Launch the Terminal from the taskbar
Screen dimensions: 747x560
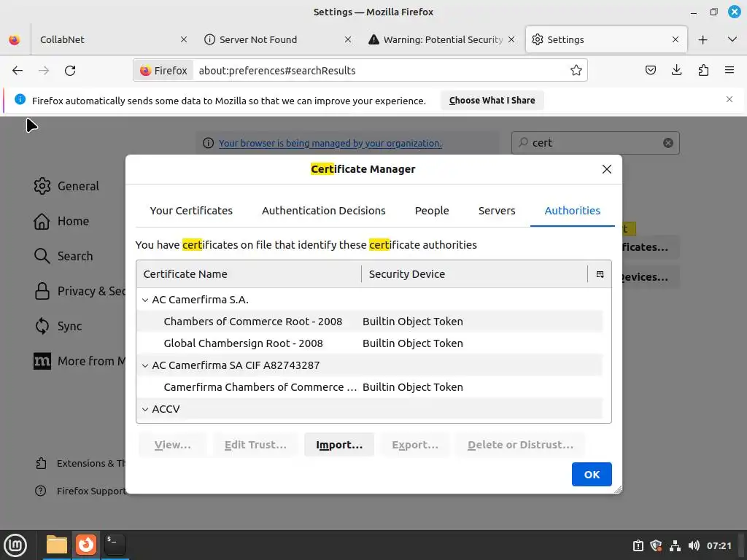[115, 545]
